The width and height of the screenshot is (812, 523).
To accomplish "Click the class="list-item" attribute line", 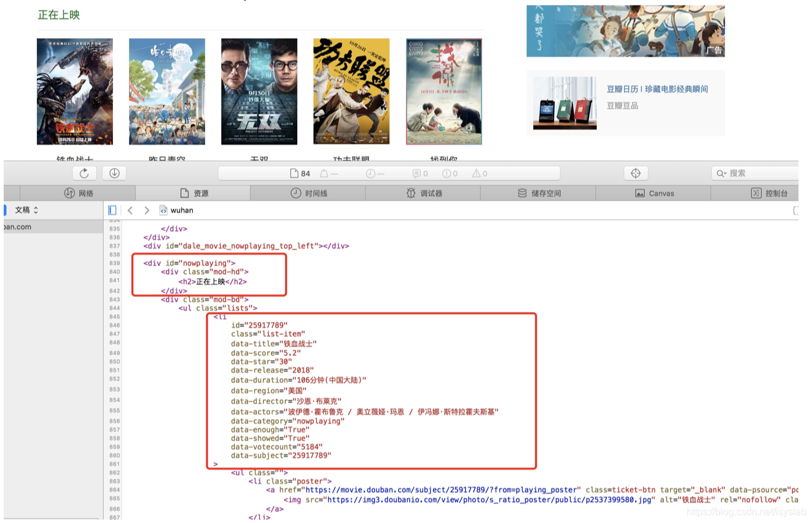I will (267, 334).
